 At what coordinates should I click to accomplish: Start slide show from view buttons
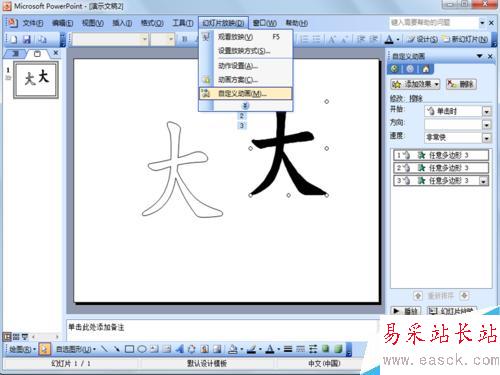pos(24,337)
